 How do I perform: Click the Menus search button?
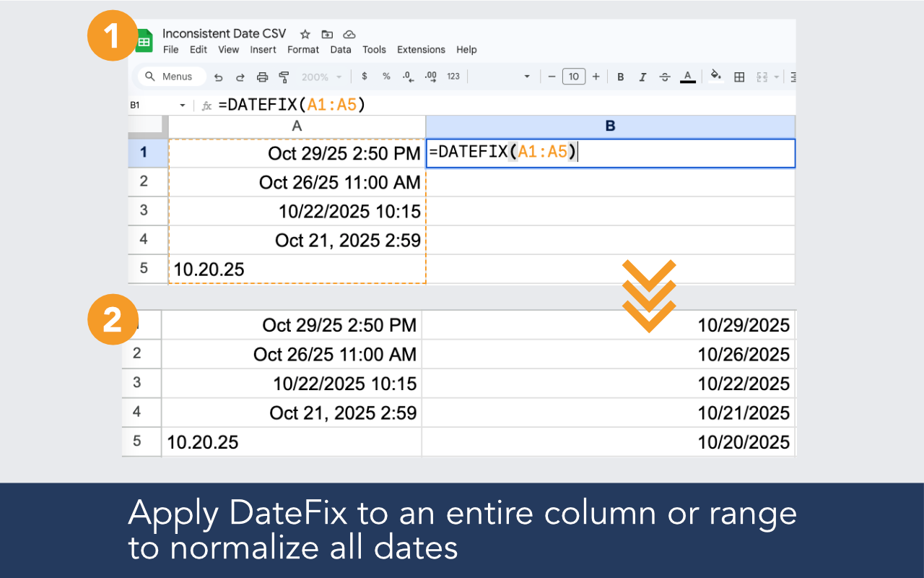click(171, 76)
